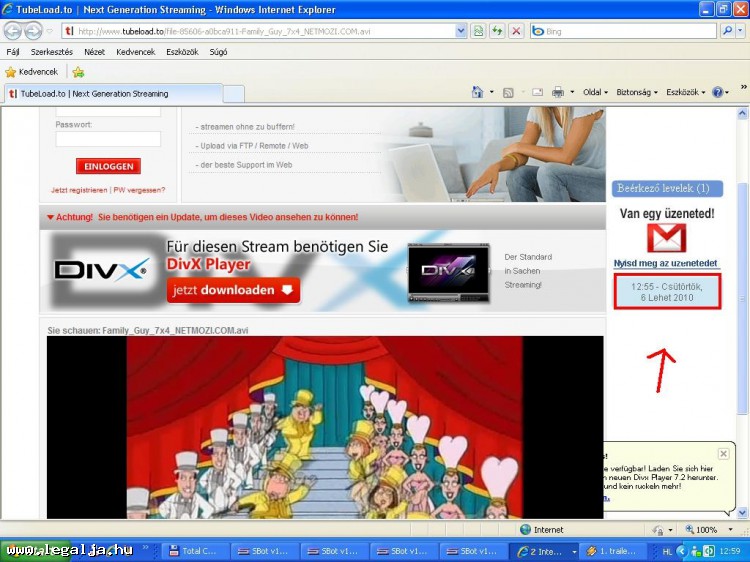The height and width of the screenshot is (562, 750).
Task: Click the Refresh page icon
Action: (497, 31)
